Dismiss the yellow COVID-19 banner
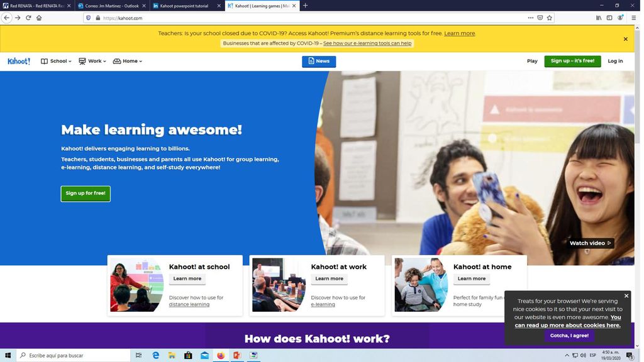644x362 pixels. [626, 39]
